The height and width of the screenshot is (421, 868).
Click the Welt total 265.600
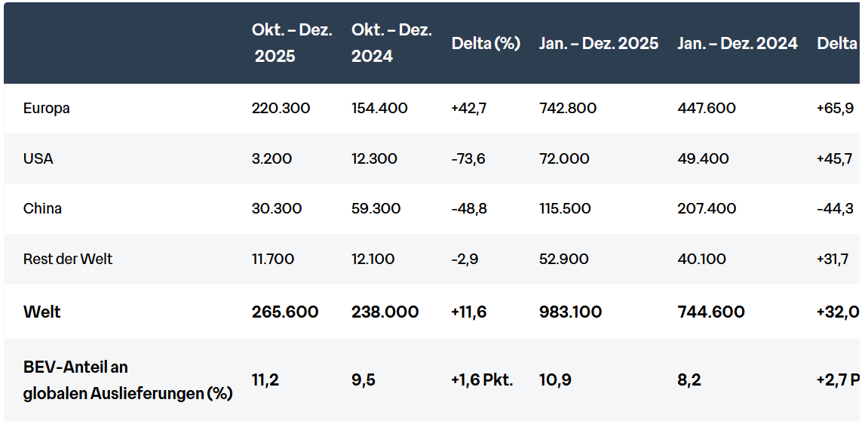285,312
